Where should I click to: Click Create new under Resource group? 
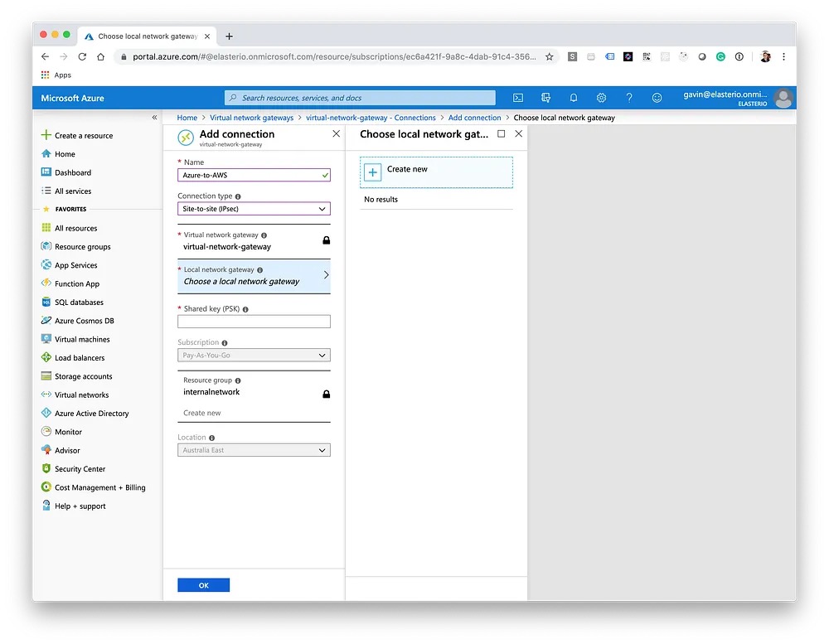(202, 413)
